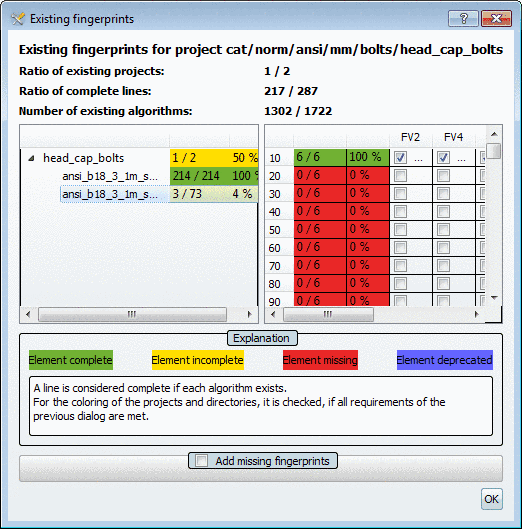
Task: Click the help question mark button
Action: (463, 19)
